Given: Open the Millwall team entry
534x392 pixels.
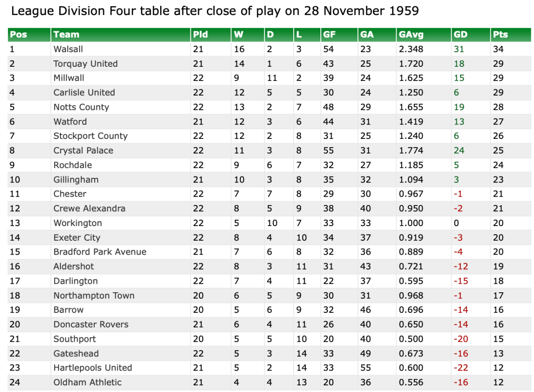Looking at the screenshot, I should (x=69, y=78).
